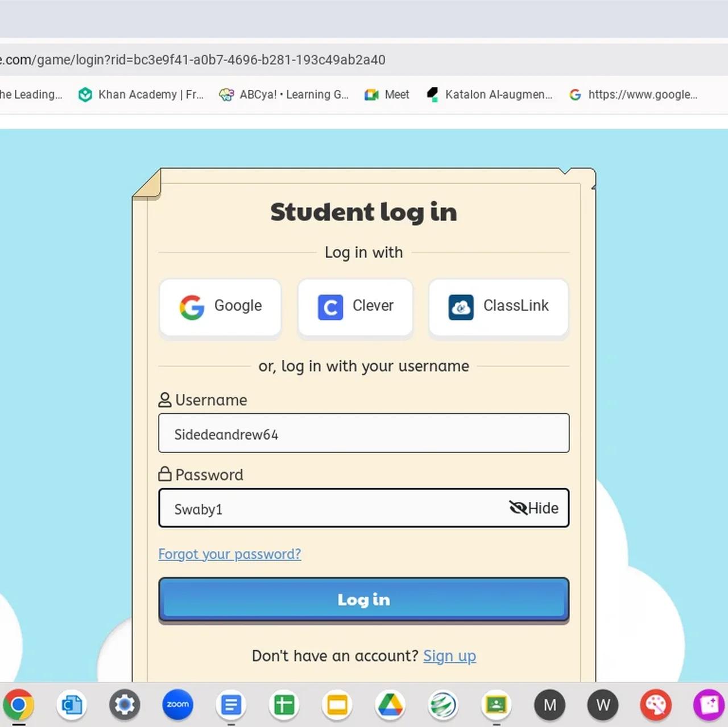Open the Settings gear app in shelf

(125, 705)
